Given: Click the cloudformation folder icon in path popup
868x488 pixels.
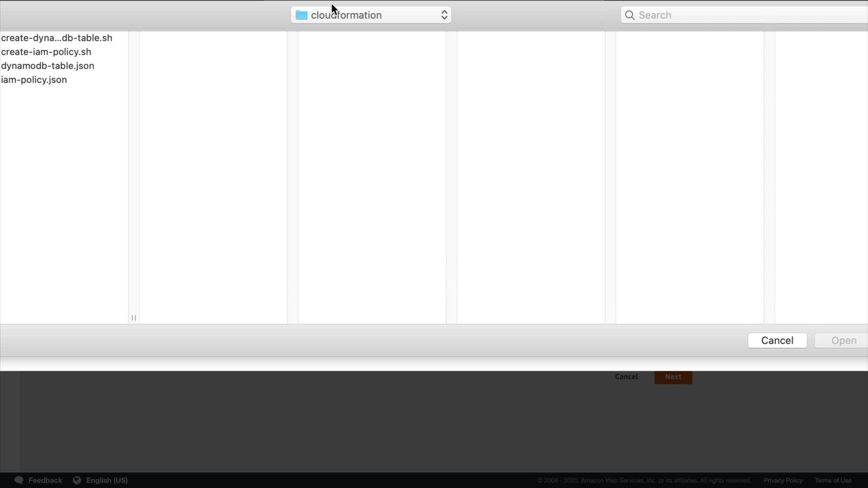Looking at the screenshot, I should [x=302, y=15].
